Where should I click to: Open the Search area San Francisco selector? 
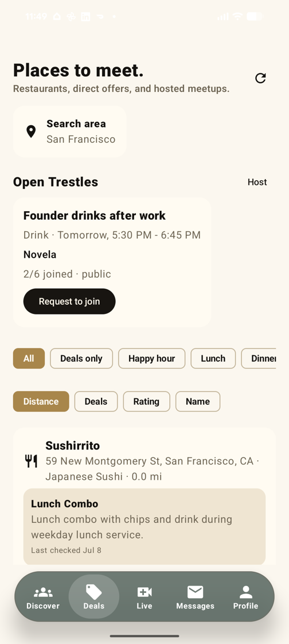point(70,131)
